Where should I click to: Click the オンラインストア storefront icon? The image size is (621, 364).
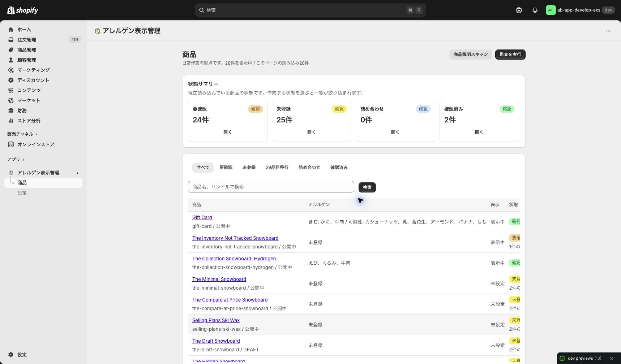click(11, 144)
